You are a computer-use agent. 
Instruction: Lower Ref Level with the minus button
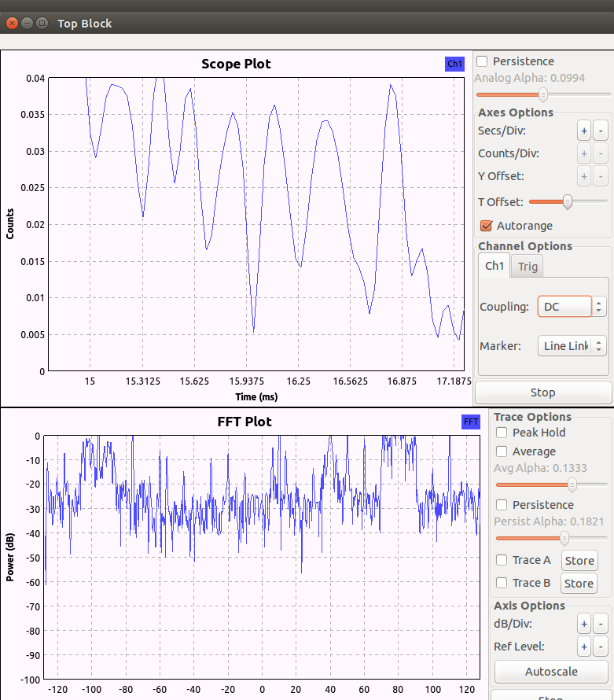point(600,647)
